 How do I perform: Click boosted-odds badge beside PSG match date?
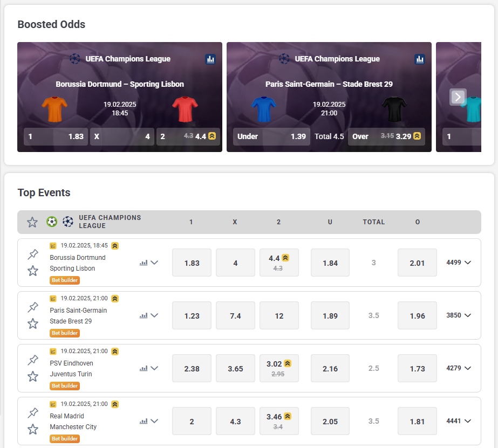(115, 299)
